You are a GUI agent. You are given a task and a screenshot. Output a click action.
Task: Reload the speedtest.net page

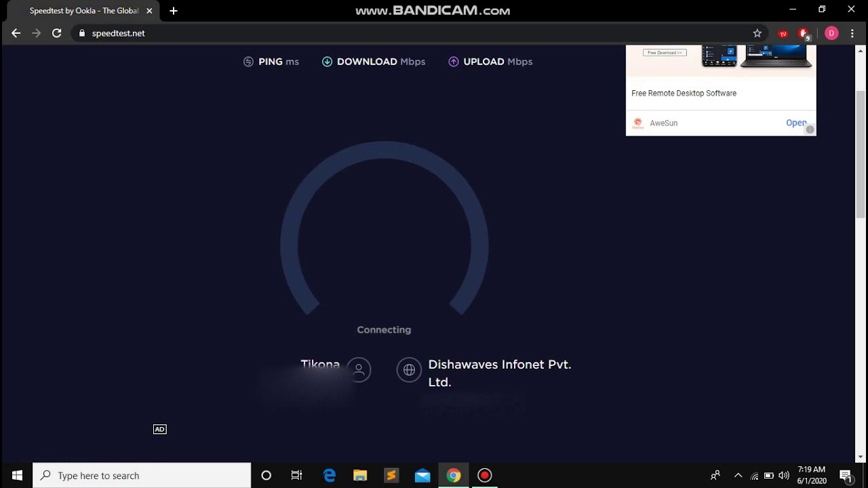(57, 33)
